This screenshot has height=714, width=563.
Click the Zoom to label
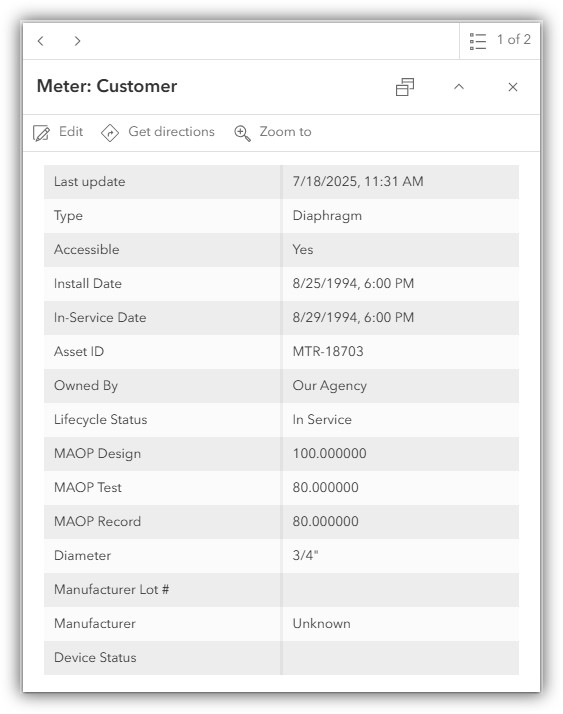(x=286, y=132)
